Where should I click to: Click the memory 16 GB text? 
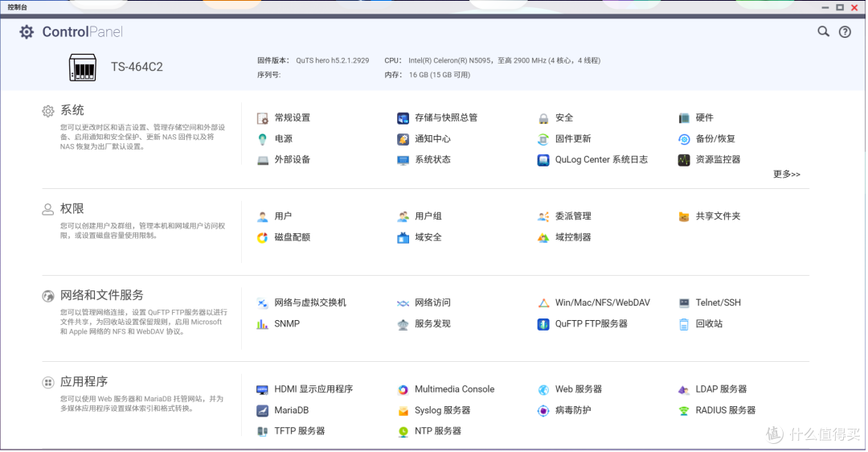[x=440, y=75]
